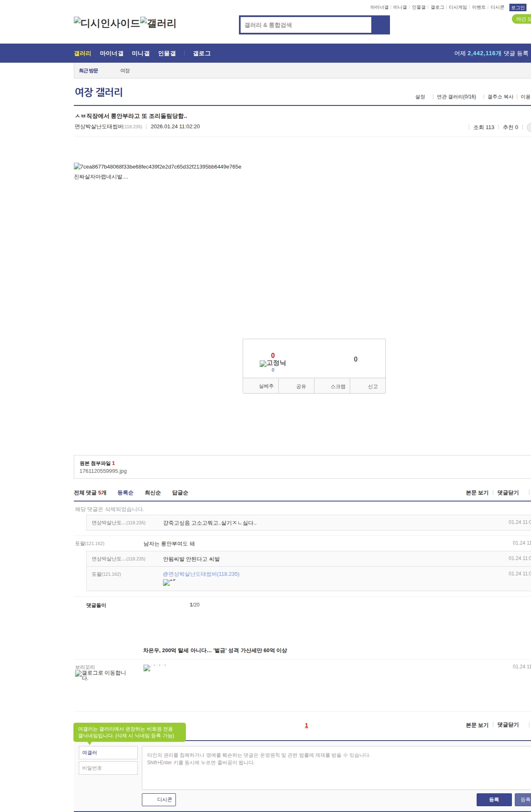Click the dccon image in 도팔's reply

click(169, 582)
